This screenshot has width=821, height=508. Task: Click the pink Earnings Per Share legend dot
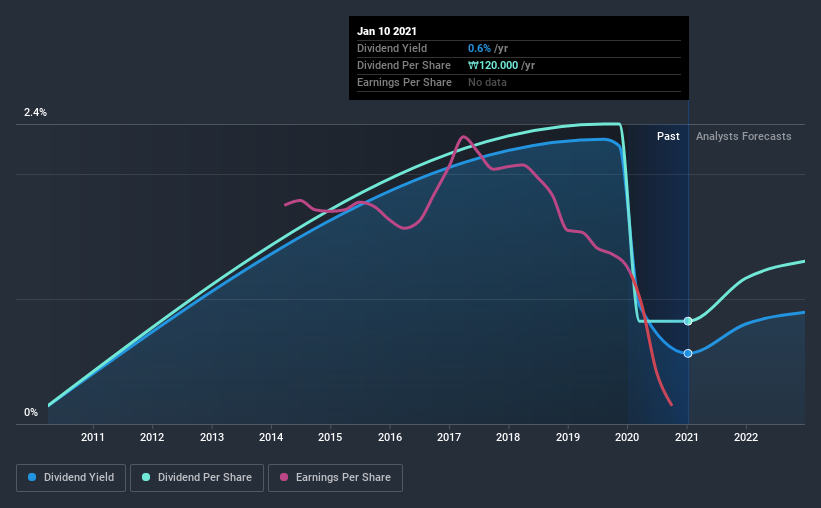point(284,477)
